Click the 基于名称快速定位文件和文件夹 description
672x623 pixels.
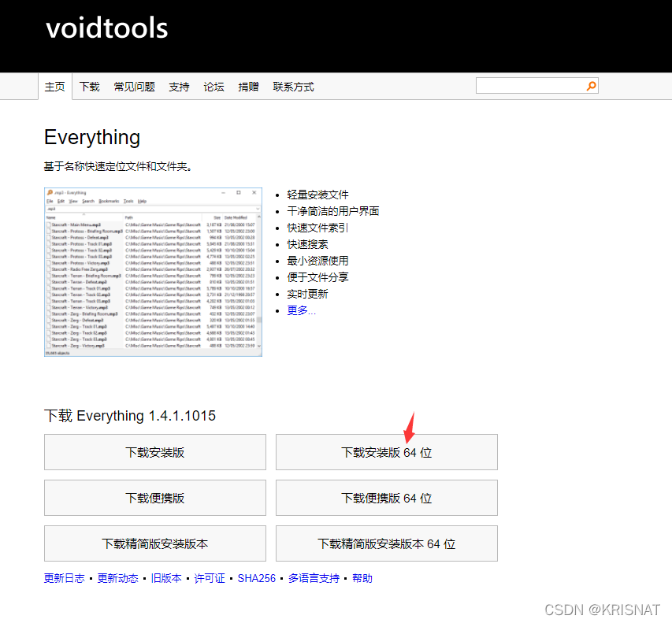click(x=117, y=167)
